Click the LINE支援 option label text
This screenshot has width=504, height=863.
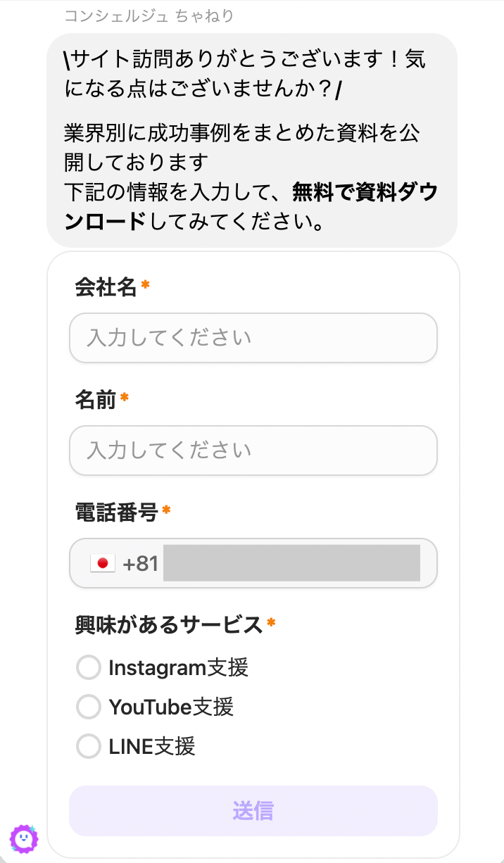152,746
